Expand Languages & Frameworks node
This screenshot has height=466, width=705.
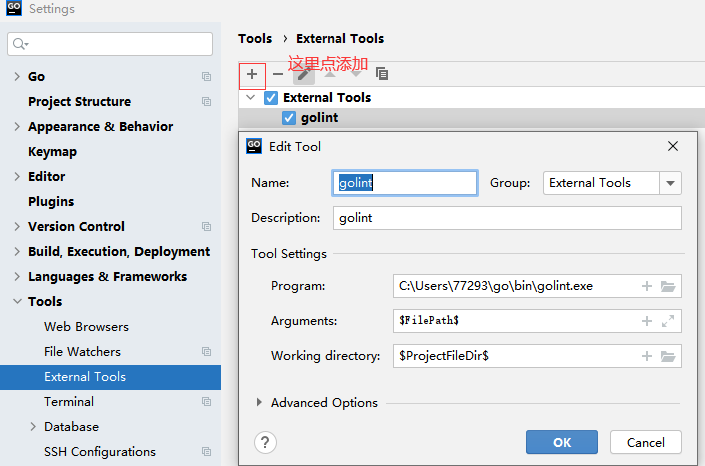point(17,276)
